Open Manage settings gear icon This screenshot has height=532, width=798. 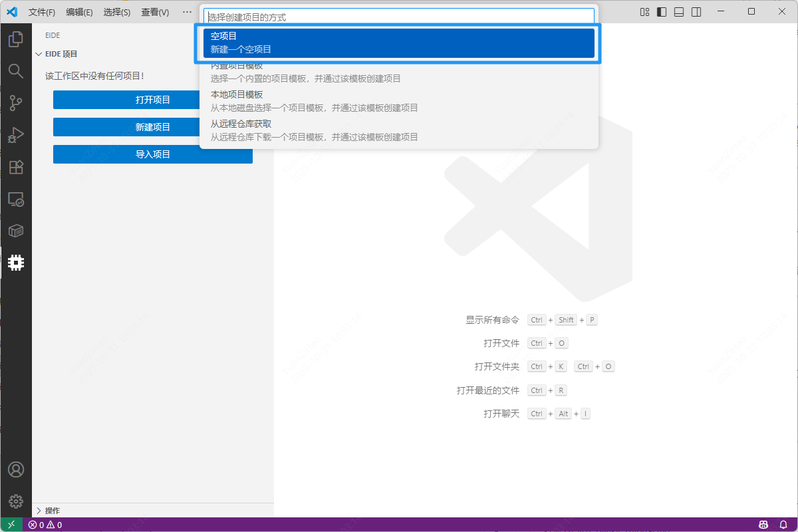click(x=16, y=501)
